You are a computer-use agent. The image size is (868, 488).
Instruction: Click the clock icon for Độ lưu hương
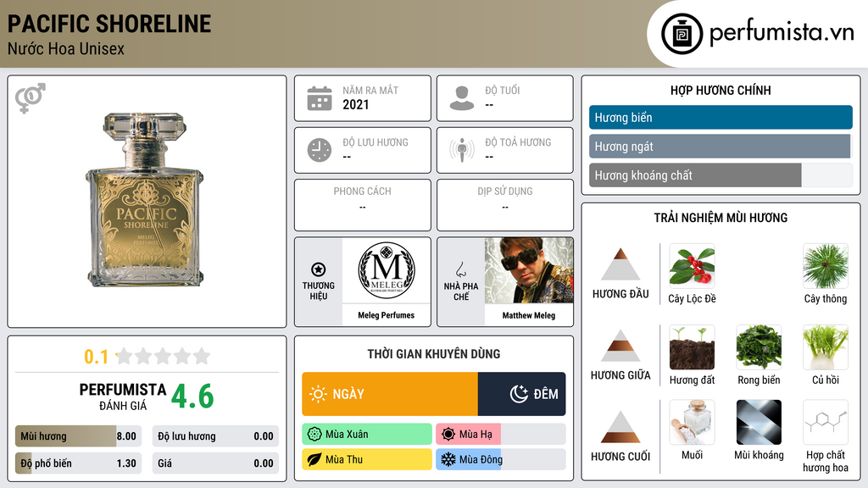[320, 150]
